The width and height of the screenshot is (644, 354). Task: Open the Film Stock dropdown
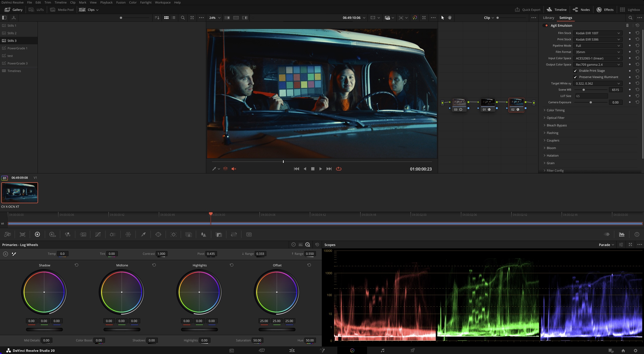[597, 33]
